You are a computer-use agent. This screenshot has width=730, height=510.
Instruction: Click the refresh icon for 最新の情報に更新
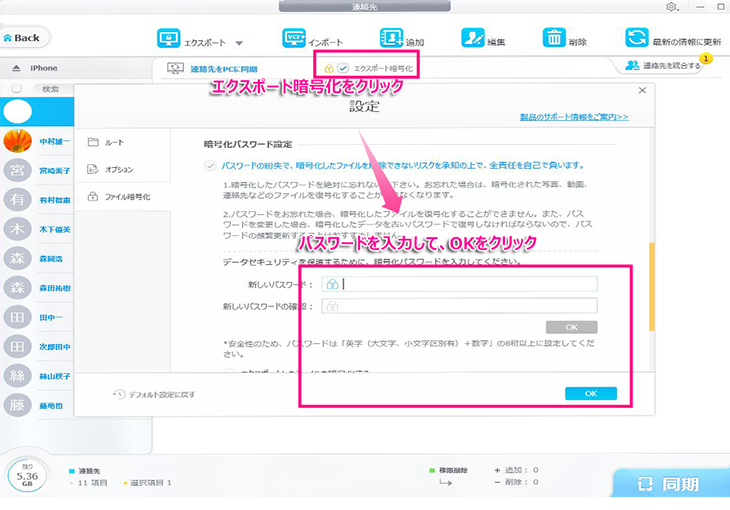pyautogui.click(x=636, y=38)
